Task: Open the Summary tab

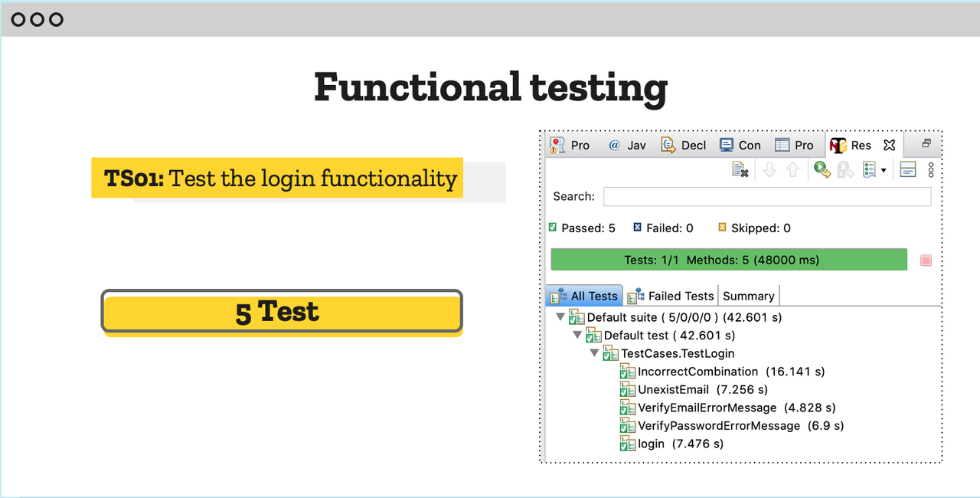Action: [x=749, y=296]
